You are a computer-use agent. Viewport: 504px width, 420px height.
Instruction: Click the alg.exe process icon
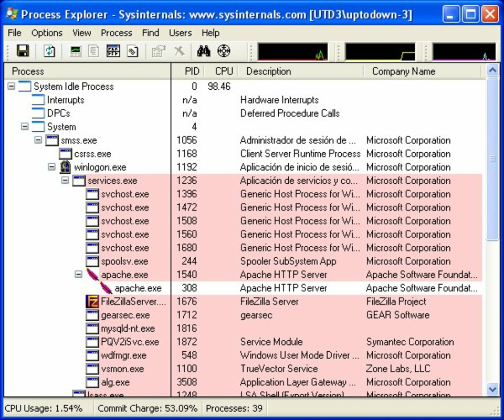[x=92, y=382]
